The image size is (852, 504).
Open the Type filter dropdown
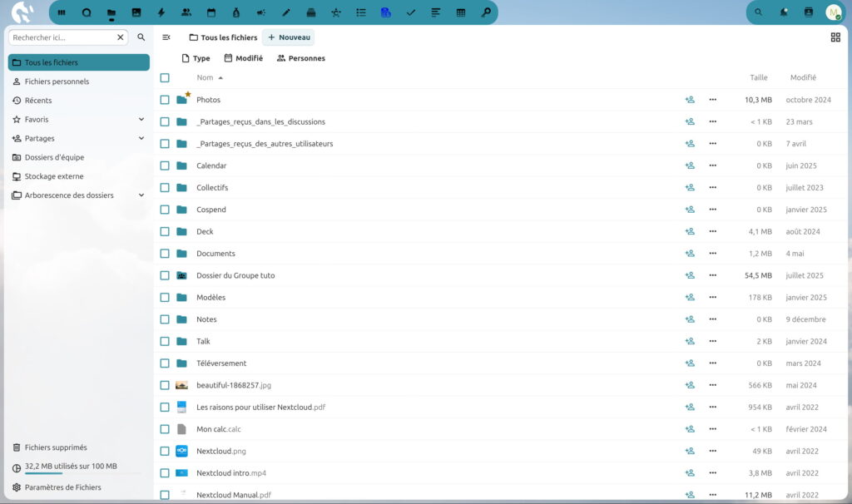click(x=196, y=58)
